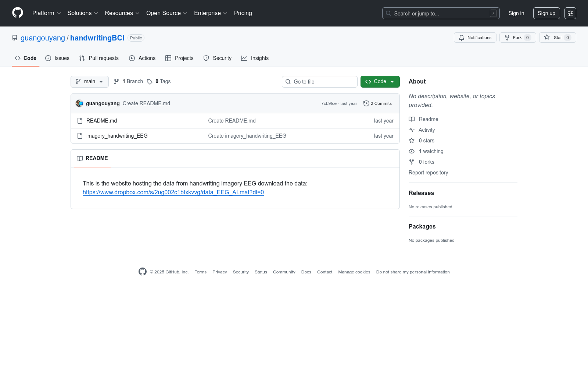Screen dimensions: 588x368
Task: Open the Contact footer link
Action: click(325, 272)
